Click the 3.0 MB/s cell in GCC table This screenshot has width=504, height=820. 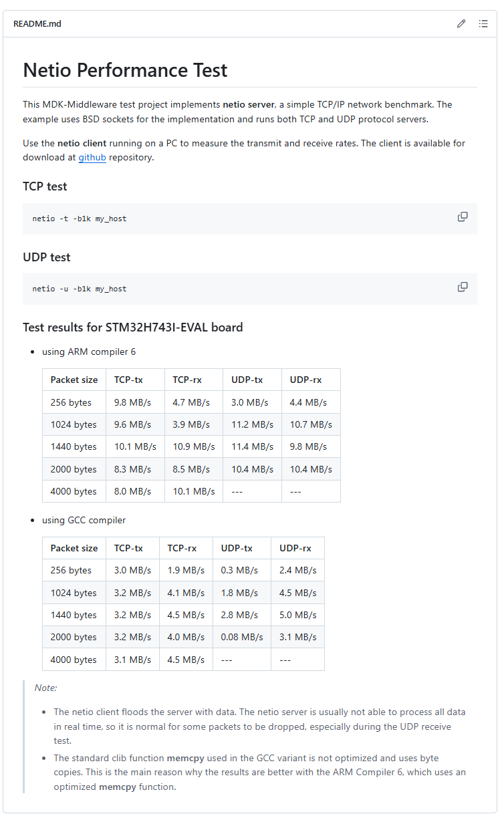(x=133, y=570)
